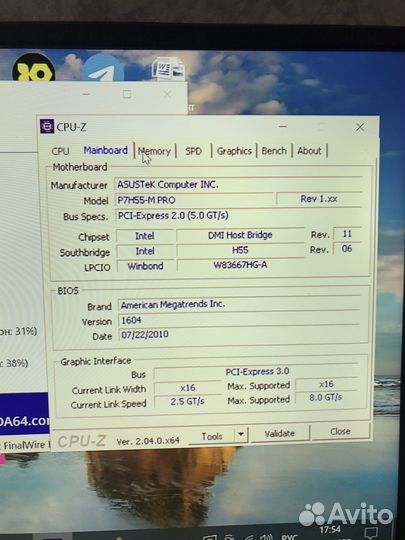Click the BIOS Version field 1604
The image size is (405, 540).
[239, 320]
